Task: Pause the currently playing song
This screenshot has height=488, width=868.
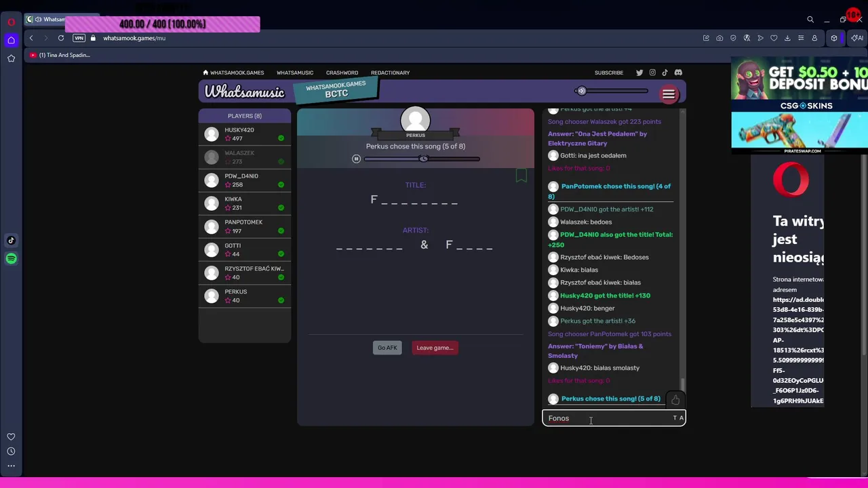Action: pos(356,159)
